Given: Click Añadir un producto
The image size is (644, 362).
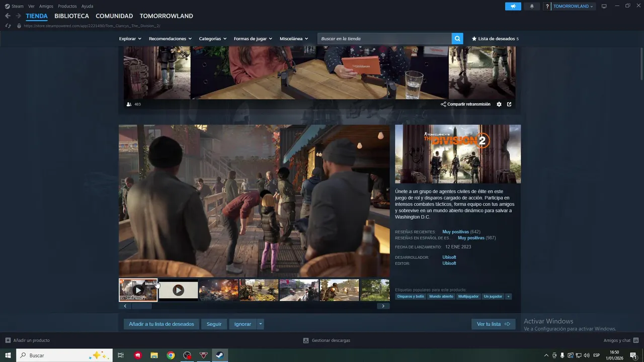Looking at the screenshot, I should (28, 340).
